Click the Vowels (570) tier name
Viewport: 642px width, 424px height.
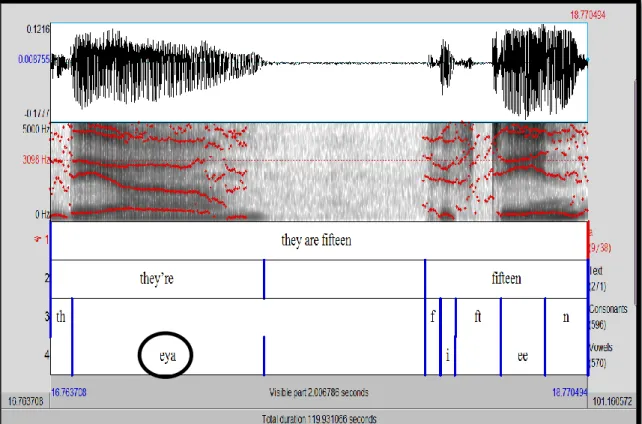coord(601,355)
